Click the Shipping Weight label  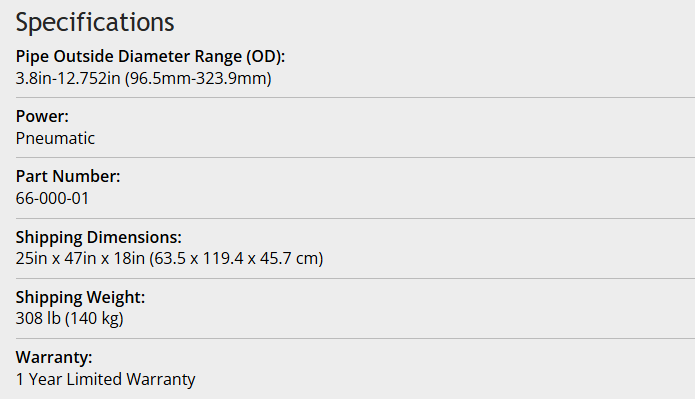click(x=81, y=297)
